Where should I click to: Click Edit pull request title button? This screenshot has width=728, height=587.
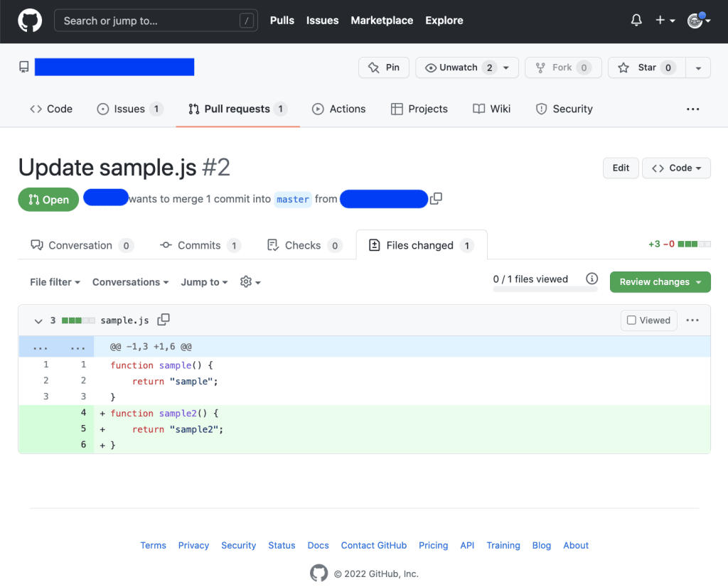point(621,168)
